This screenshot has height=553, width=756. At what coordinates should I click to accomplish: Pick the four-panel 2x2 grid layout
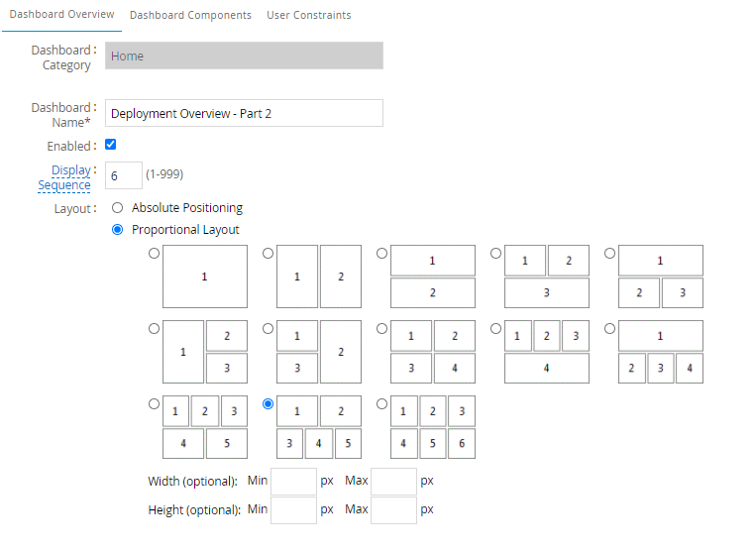381,328
